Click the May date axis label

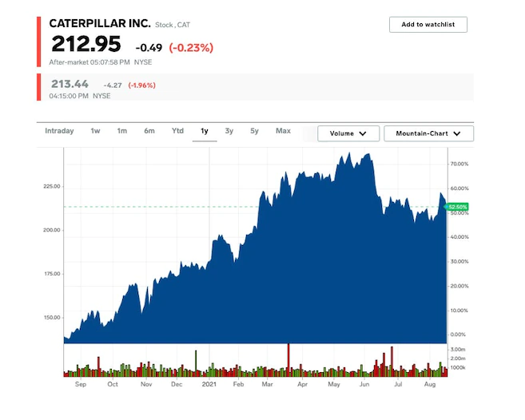(x=334, y=384)
